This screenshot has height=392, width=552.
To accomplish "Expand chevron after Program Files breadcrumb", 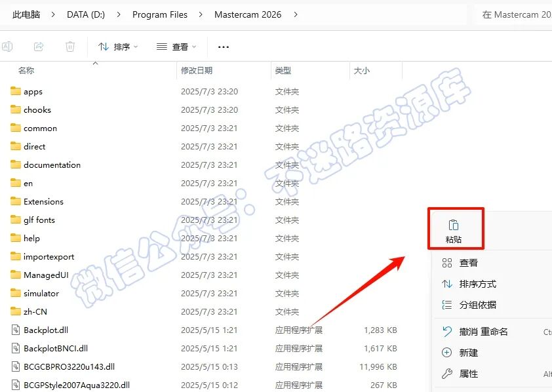I will pyautogui.click(x=201, y=14).
